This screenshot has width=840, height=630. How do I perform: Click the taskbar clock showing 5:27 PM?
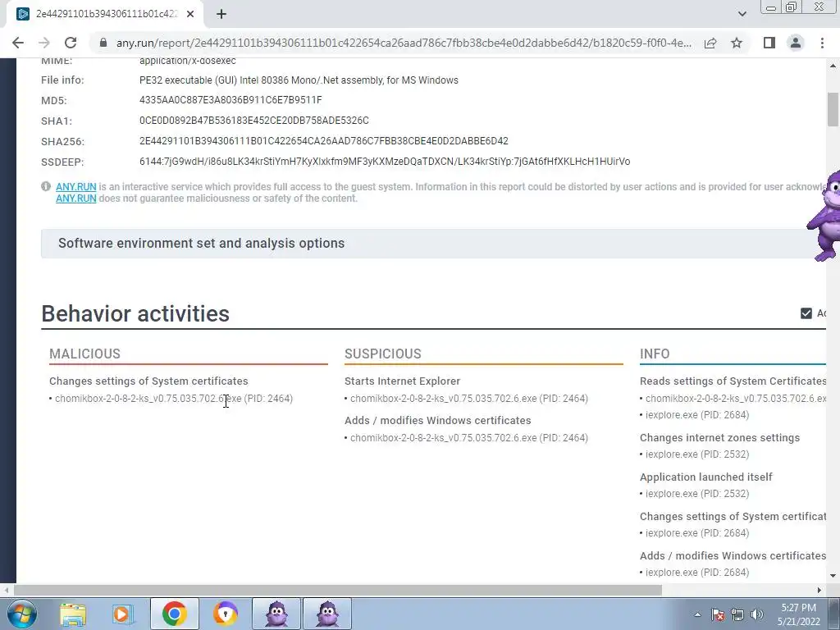pos(799,614)
